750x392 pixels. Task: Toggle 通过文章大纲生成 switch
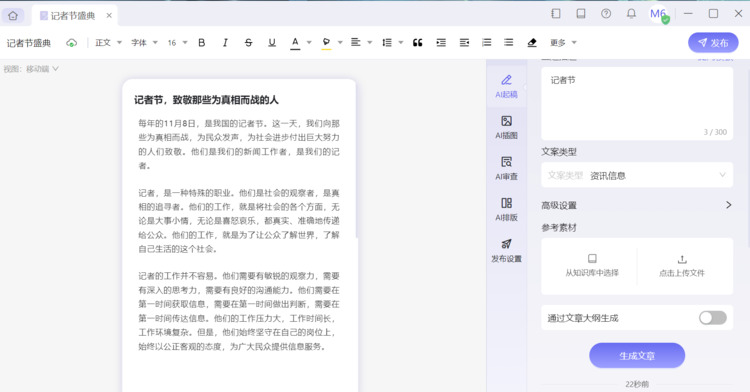pyautogui.click(x=713, y=318)
